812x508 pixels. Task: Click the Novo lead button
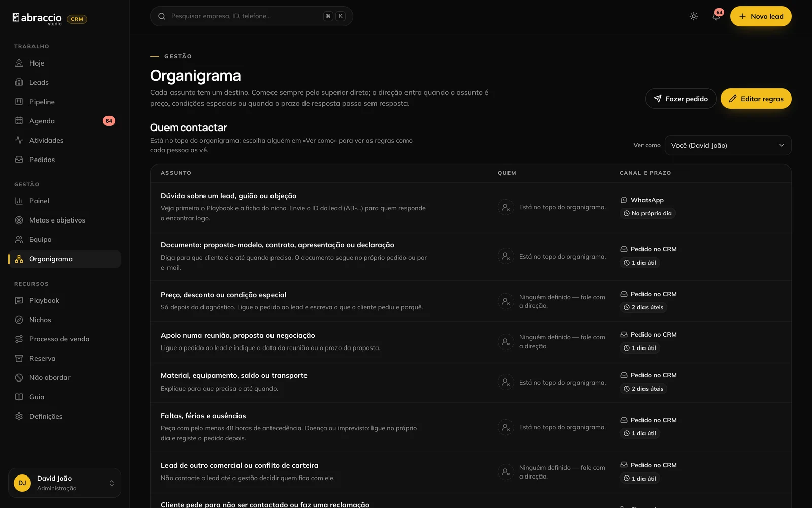[x=761, y=16]
